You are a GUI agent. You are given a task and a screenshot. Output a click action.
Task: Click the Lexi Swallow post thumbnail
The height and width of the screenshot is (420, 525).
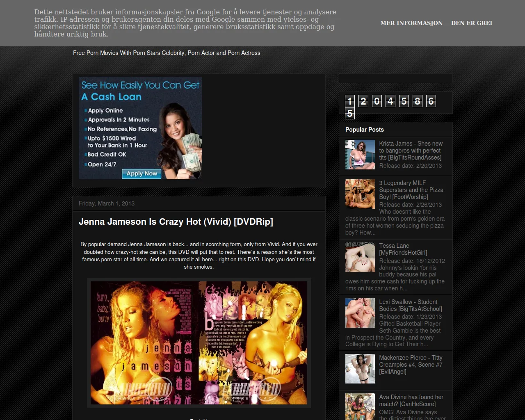click(360, 313)
